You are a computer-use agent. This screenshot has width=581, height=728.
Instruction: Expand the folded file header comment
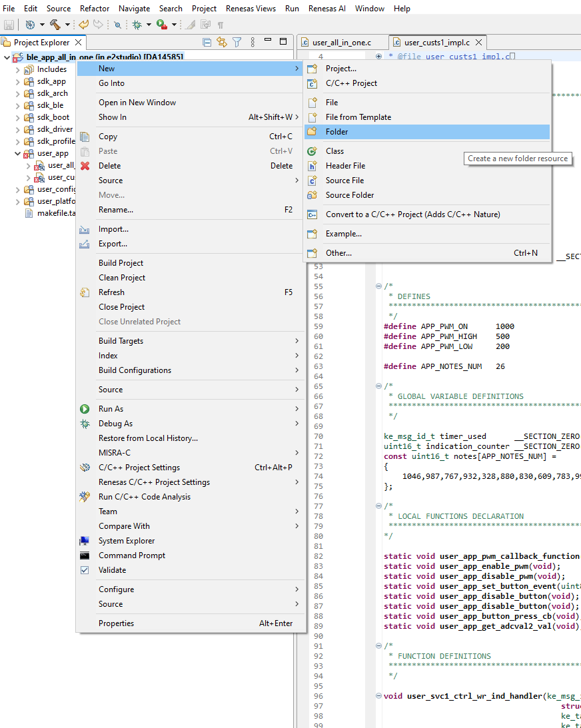[x=378, y=56]
